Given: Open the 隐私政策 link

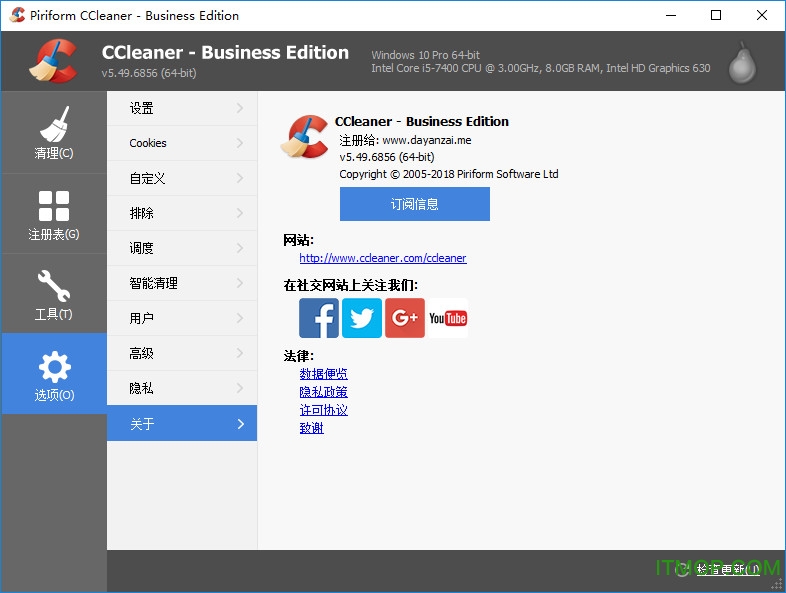Looking at the screenshot, I should (323, 392).
